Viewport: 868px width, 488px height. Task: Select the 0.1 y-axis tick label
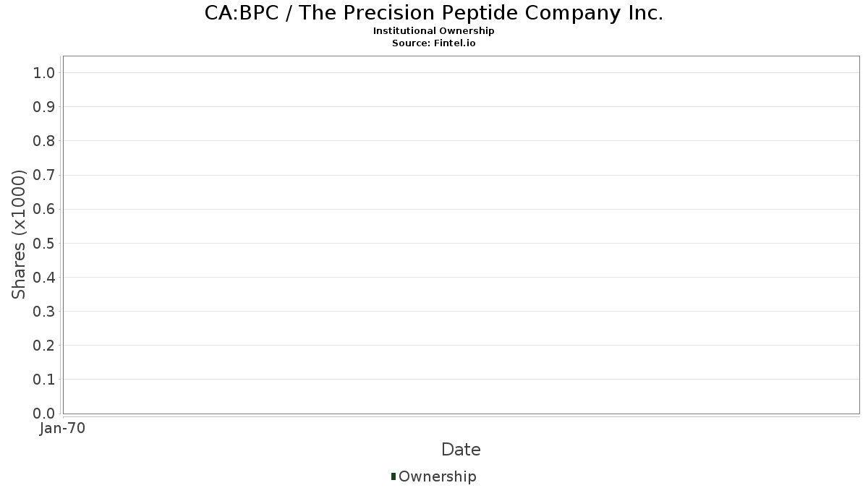point(44,380)
